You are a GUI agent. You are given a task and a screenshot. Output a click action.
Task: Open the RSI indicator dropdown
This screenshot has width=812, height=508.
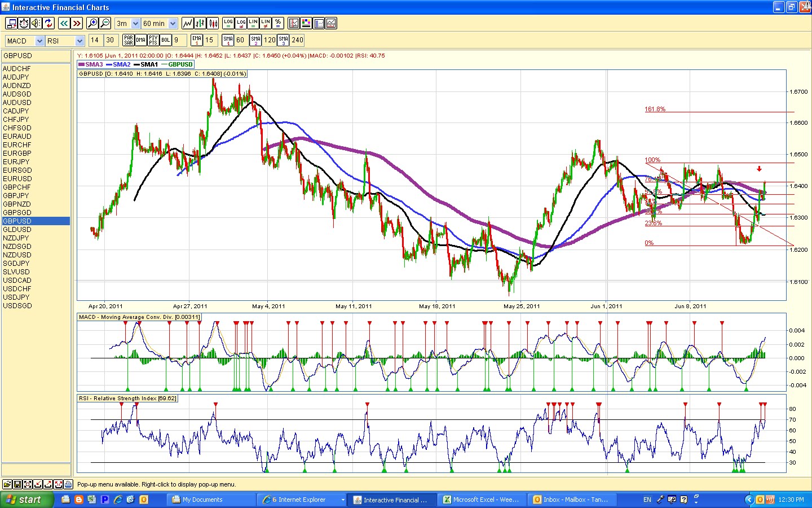pos(80,41)
